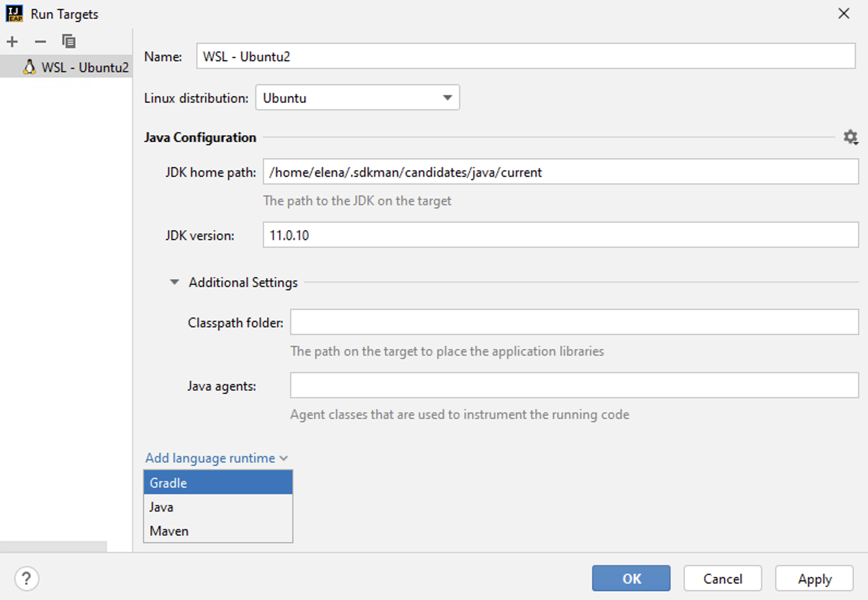Collapse the Additional Settings section
Image resolution: width=868 pixels, height=600 pixels.
(174, 282)
